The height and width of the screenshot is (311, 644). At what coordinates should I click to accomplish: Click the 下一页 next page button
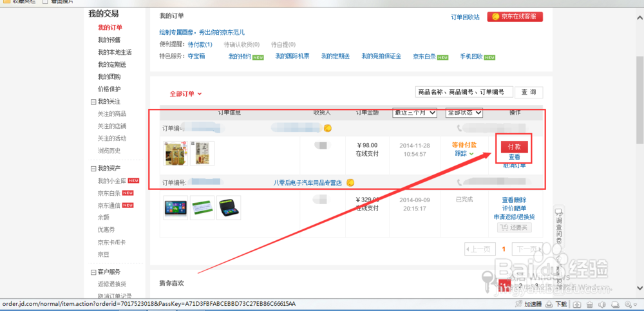pos(527,249)
